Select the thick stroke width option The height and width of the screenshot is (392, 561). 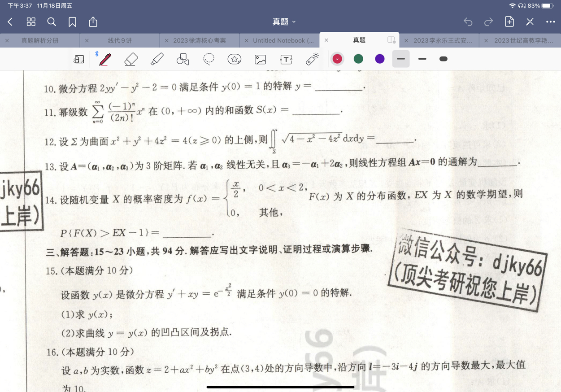point(443,59)
